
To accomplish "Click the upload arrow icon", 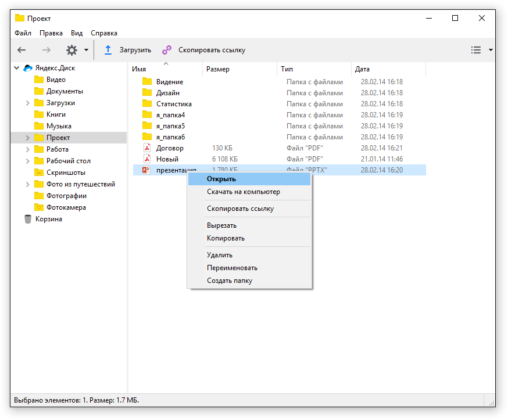I will tap(108, 50).
